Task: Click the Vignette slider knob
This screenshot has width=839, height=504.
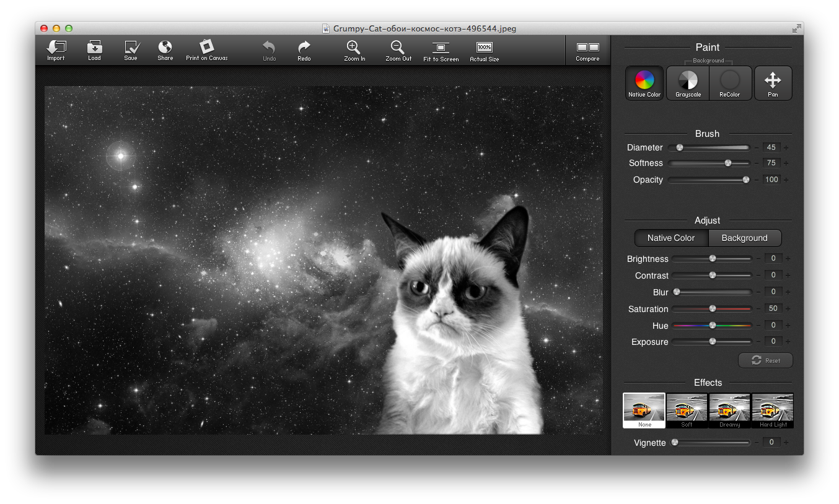Action: pos(675,442)
